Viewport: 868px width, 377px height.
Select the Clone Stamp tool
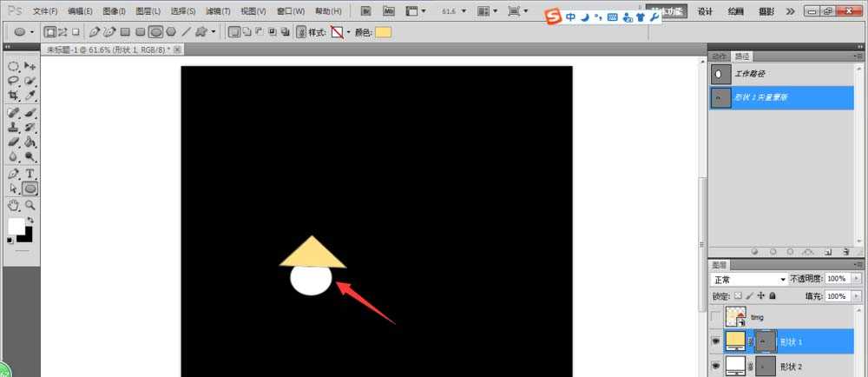coord(13,128)
